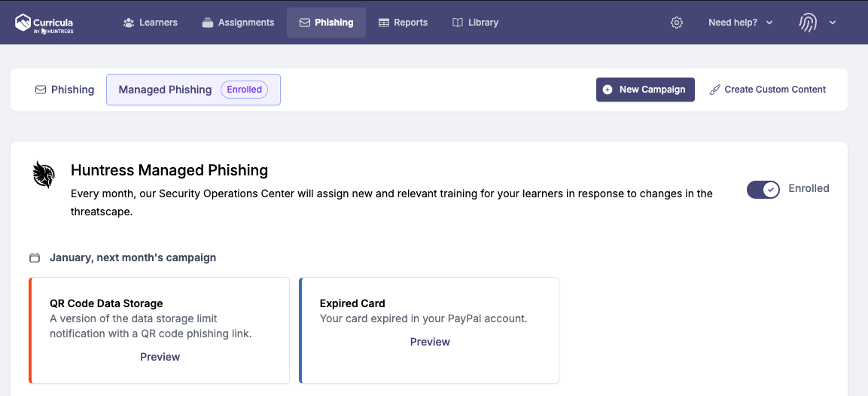Expand the account menu chevron
The width and height of the screenshot is (868, 396).
pos(832,23)
